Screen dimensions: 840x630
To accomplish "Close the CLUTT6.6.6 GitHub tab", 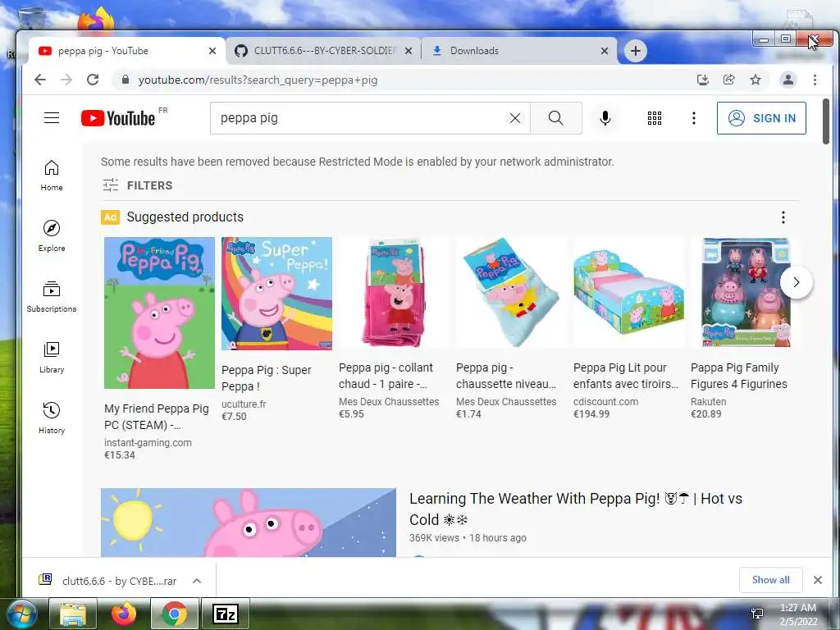I will point(409,51).
